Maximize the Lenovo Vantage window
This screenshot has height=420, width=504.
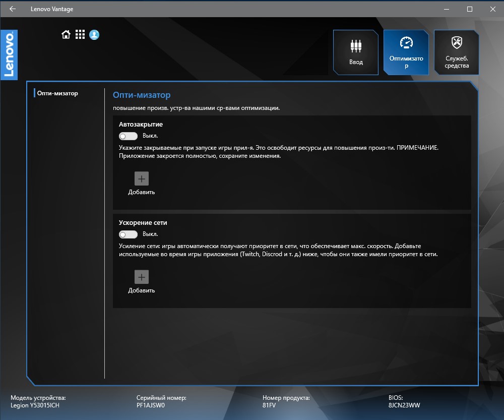[x=470, y=9]
